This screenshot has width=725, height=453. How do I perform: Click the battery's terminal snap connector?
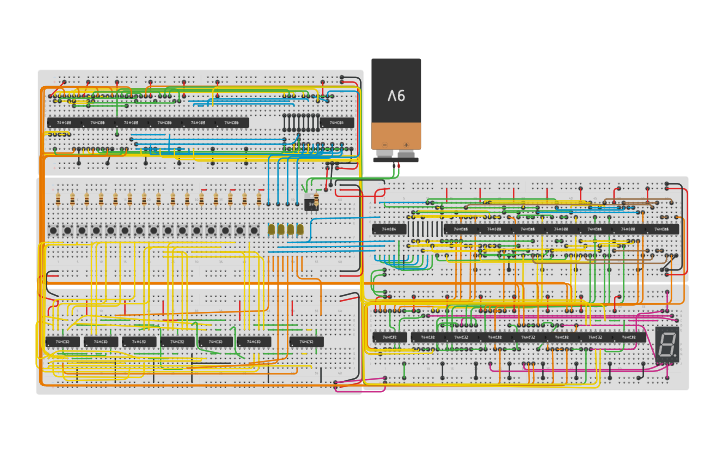396,157
